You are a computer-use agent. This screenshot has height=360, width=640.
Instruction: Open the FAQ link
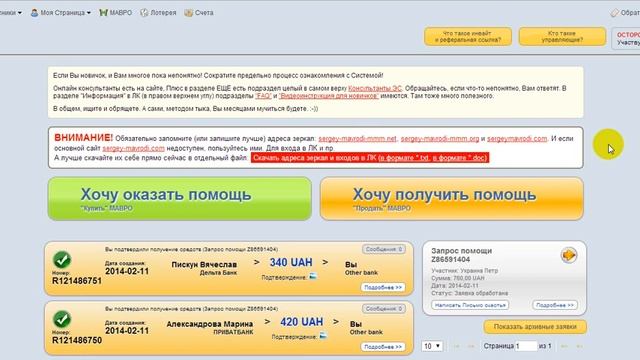263,96
